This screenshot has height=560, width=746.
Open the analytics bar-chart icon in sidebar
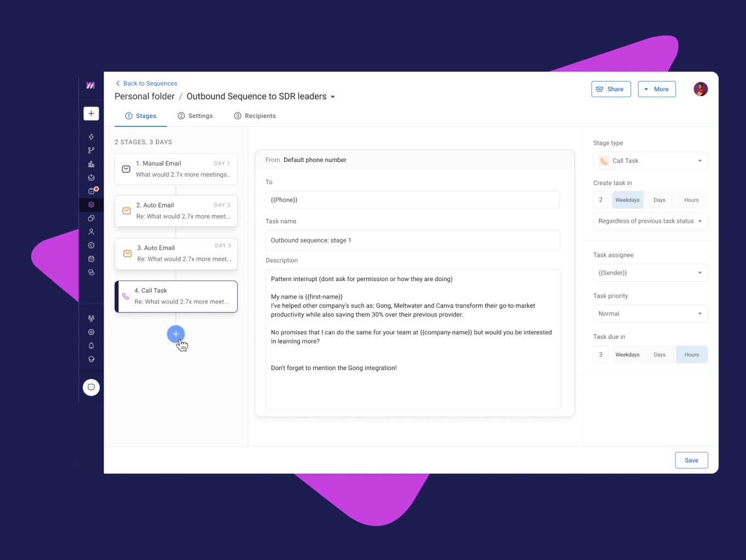[91, 163]
